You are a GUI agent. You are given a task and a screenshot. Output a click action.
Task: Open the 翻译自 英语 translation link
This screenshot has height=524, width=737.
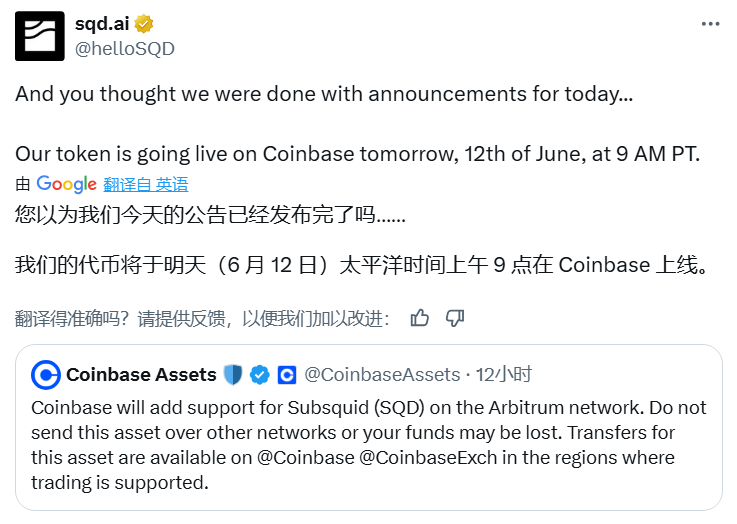tap(146, 184)
